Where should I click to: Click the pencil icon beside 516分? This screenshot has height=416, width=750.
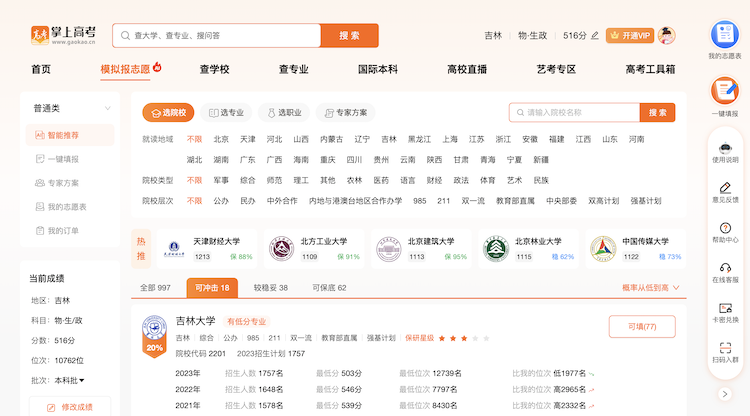coord(595,35)
